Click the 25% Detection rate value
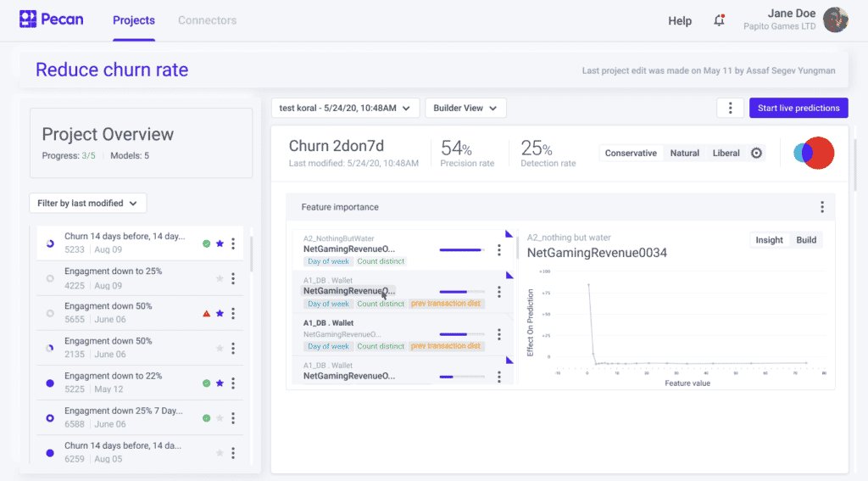 537,148
